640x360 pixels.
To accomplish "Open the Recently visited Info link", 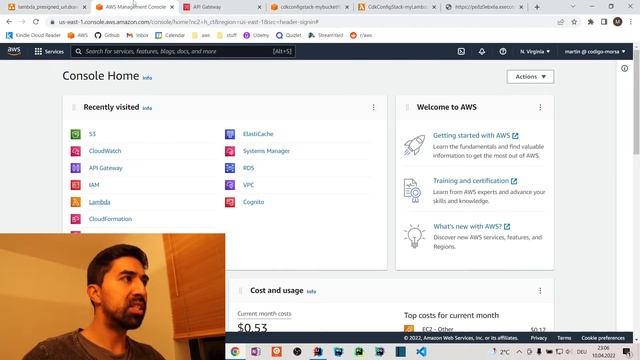I will [x=147, y=108].
